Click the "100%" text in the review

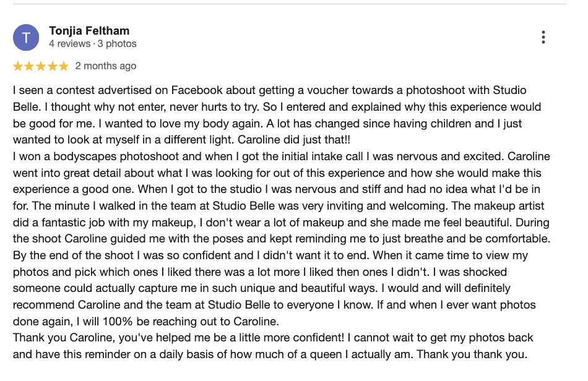click(118, 322)
